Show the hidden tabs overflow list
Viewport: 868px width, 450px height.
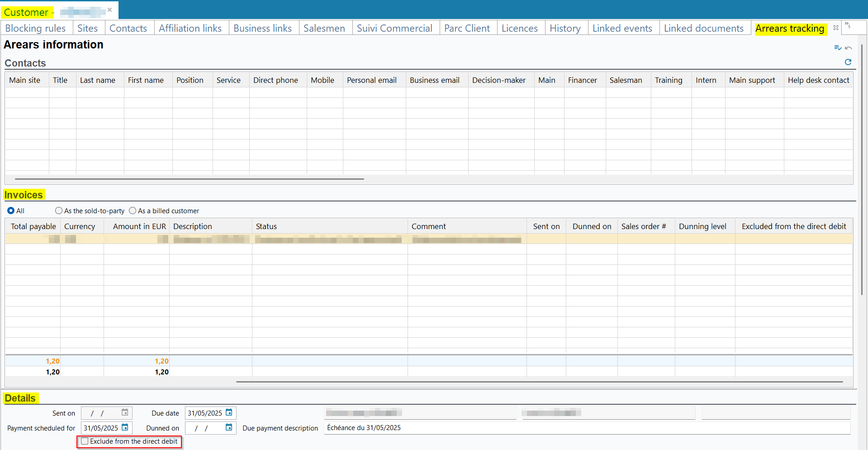(847, 25)
